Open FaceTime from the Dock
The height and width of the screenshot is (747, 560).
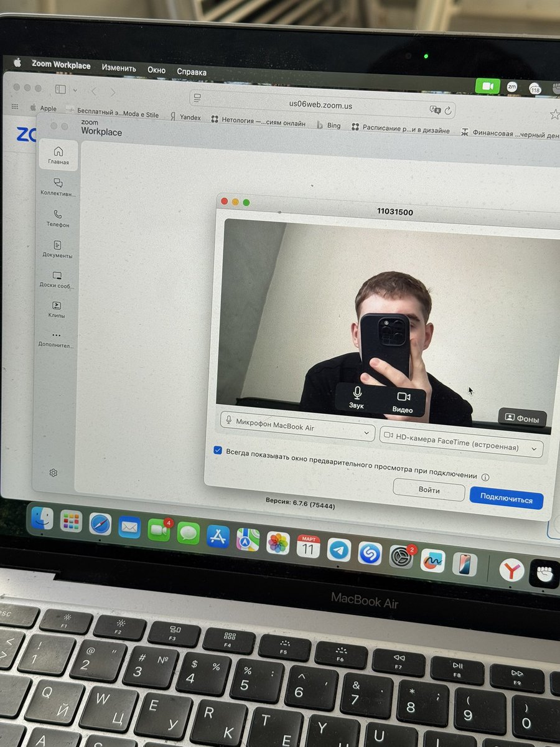tap(159, 530)
